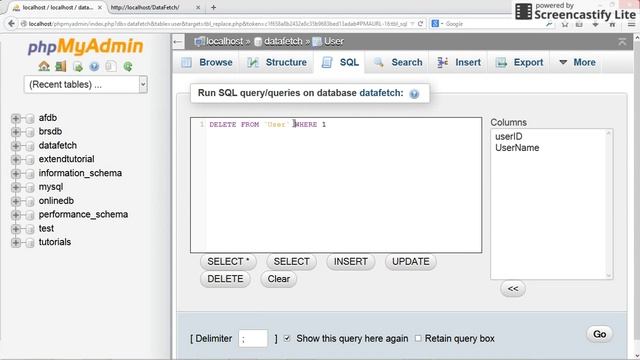The height and width of the screenshot is (360, 640).
Task: Expand the datafetch database tree
Action: click(16, 146)
